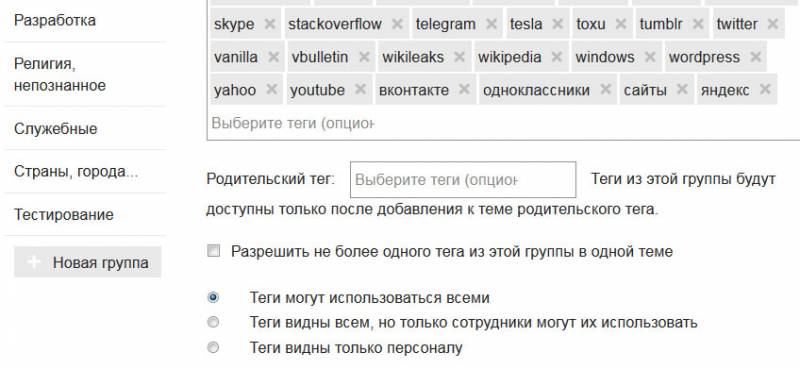
Task: Click the twitter tag label
Action: click(x=737, y=23)
